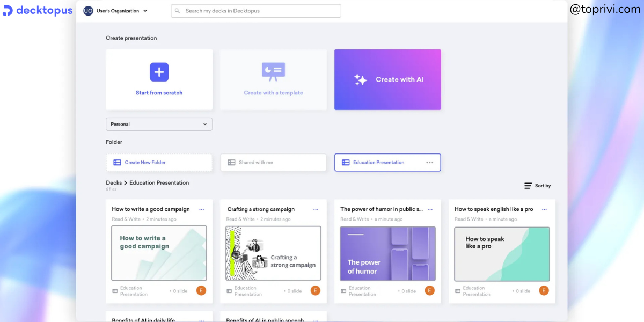Launch Create with AI
The width and height of the screenshot is (644, 322).
[387, 79]
